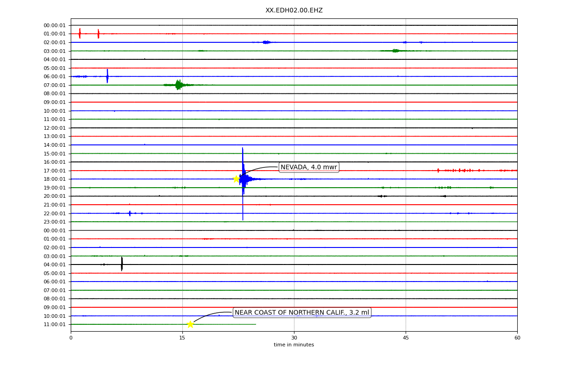Viewport: 588px width, 368px height.
Task: Select the NEAR COAST OF NORTHERN CALIF. label
Action: point(302,313)
